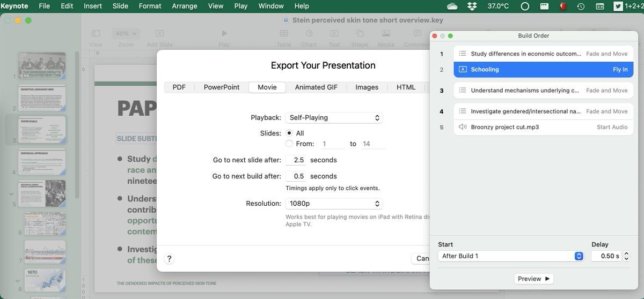Click the Preview button in Build Order
This screenshot has height=299, width=644.
(x=533, y=279)
